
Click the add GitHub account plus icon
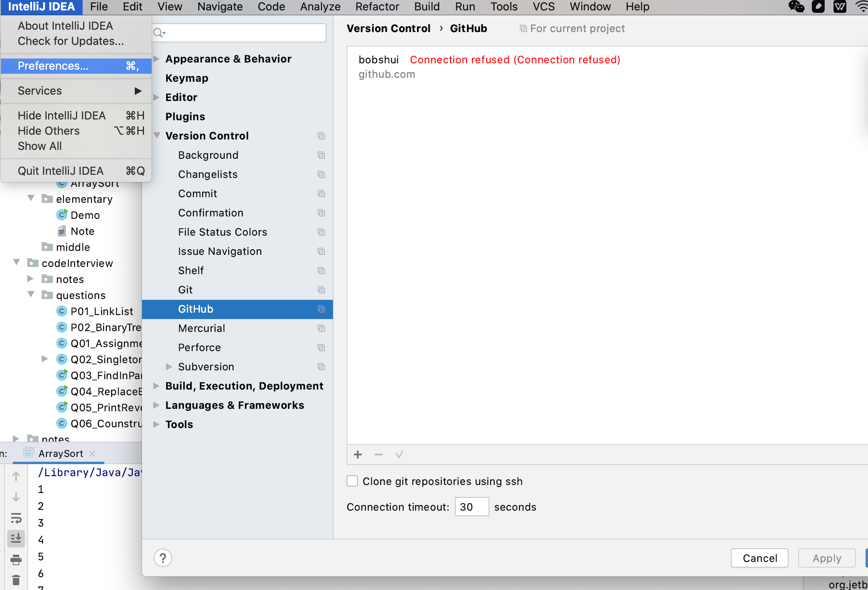point(358,455)
